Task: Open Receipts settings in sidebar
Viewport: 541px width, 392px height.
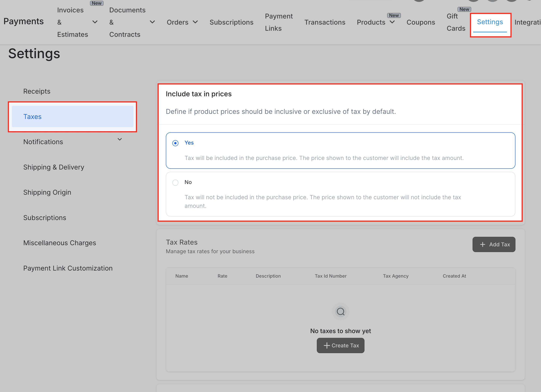Action: (x=37, y=91)
